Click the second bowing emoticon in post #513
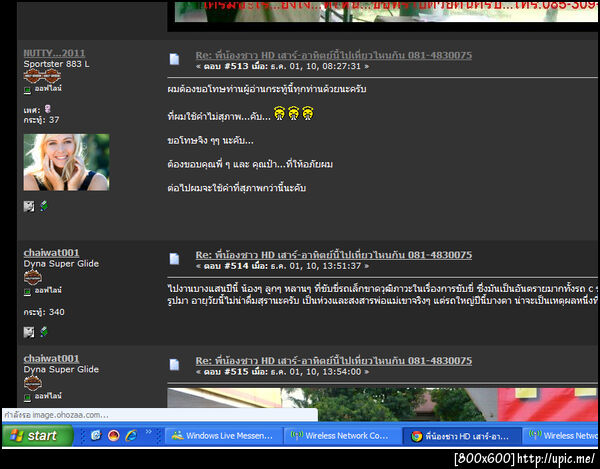600x469 pixels. 293,114
